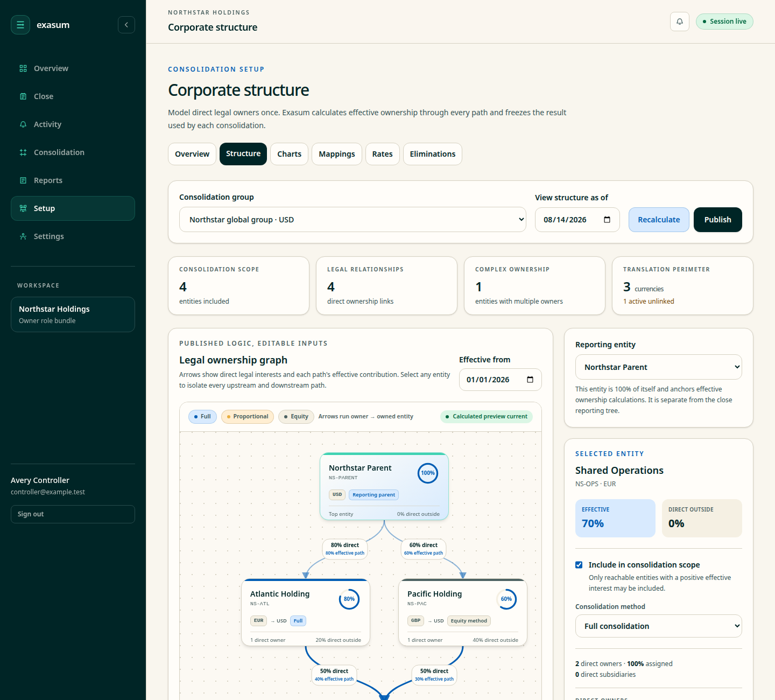Open the Rates tab

click(x=383, y=154)
